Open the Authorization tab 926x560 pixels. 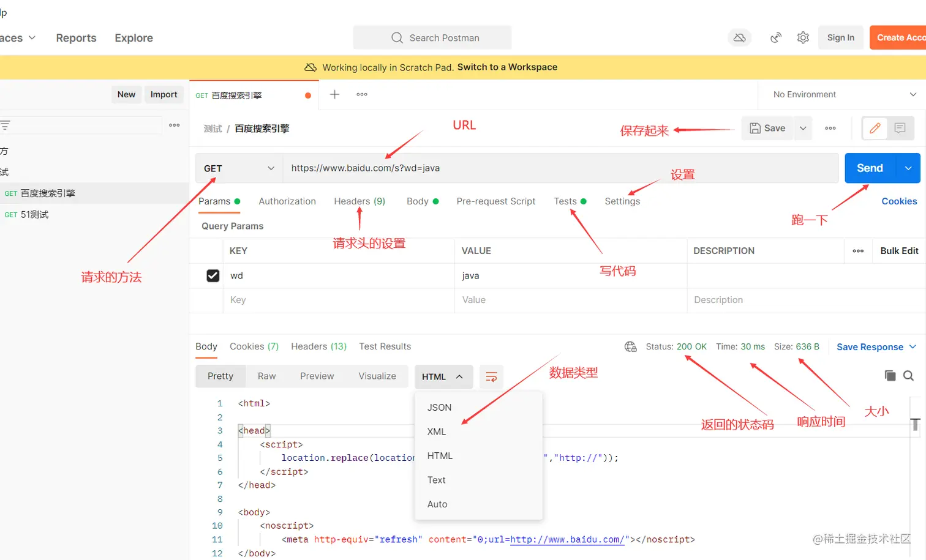pos(287,201)
